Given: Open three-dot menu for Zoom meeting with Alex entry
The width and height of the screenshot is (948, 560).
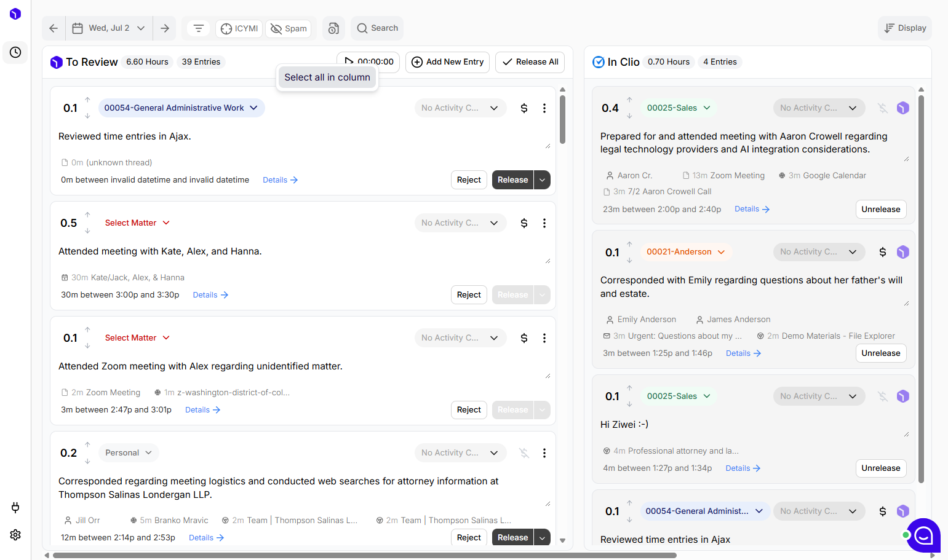Looking at the screenshot, I should (x=544, y=338).
